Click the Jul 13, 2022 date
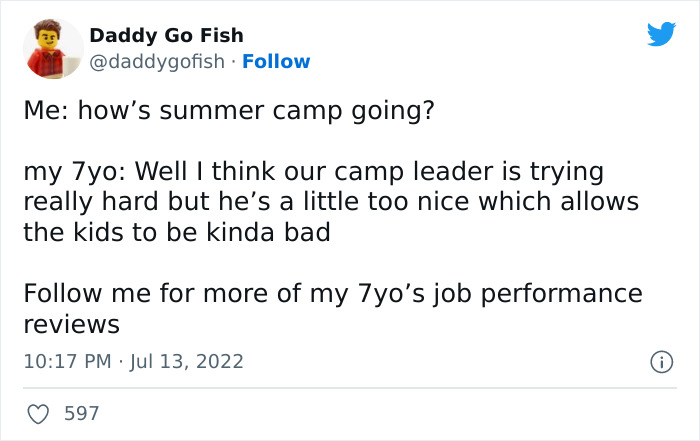The image size is (700, 441). coord(185,360)
